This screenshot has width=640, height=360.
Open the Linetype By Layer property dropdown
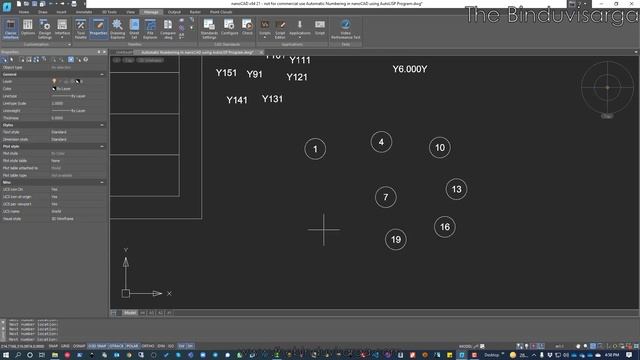click(78, 96)
